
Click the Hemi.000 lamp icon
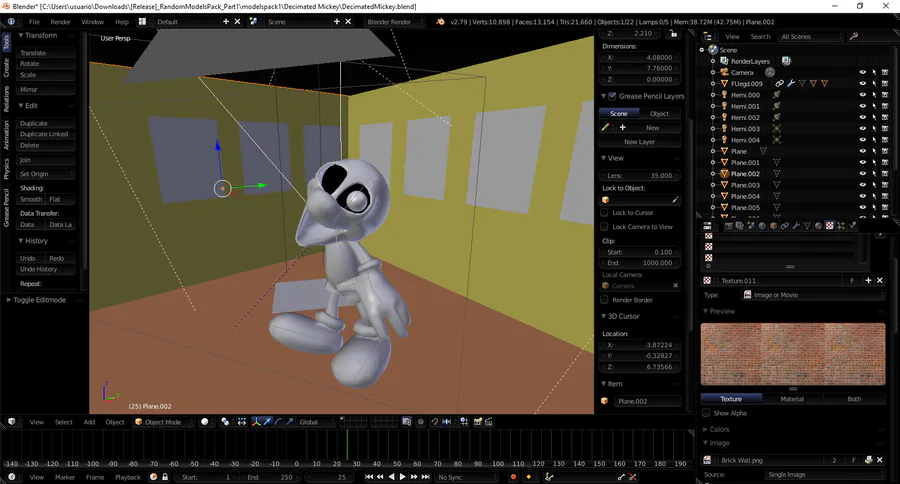[724, 95]
